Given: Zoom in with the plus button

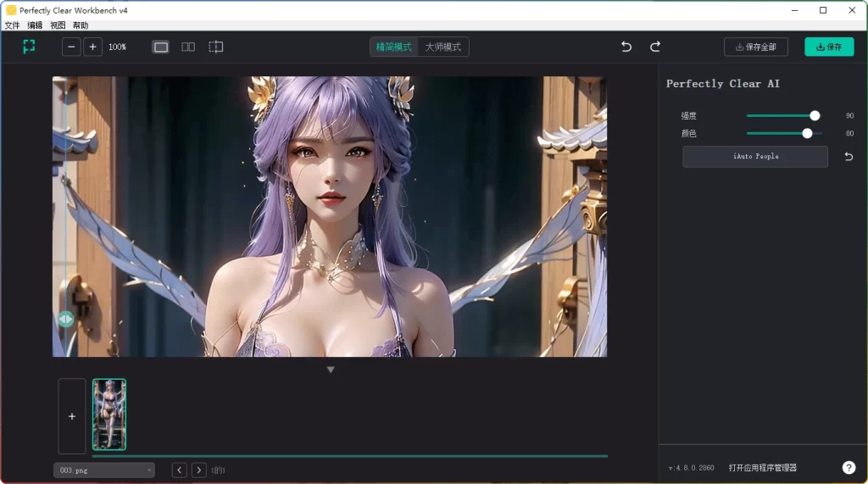Looking at the screenshot, I should 92,47.
